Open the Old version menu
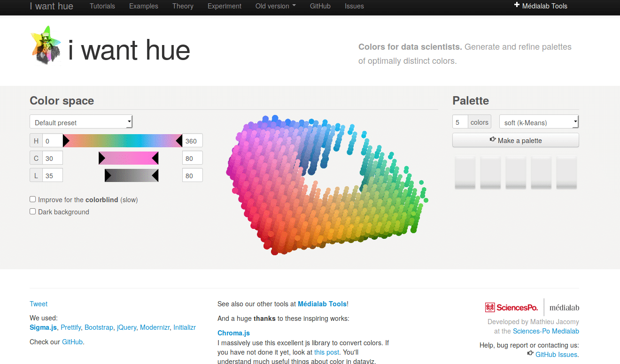The width and height of the screenshot is (620, 364). tap(275, 6)
